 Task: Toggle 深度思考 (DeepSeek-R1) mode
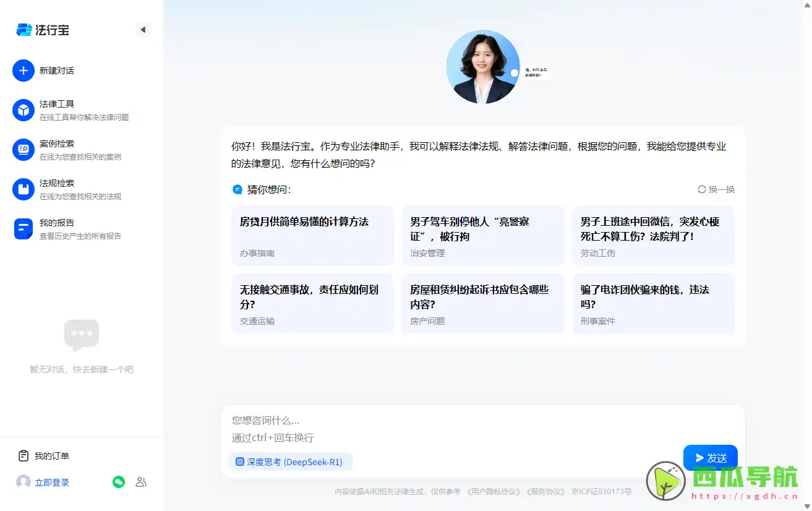290,462
